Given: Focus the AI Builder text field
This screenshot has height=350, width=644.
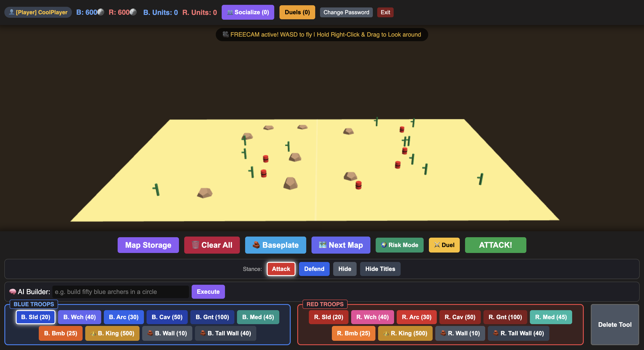Looking at the screenshot, I should click(x=120, y=292).
